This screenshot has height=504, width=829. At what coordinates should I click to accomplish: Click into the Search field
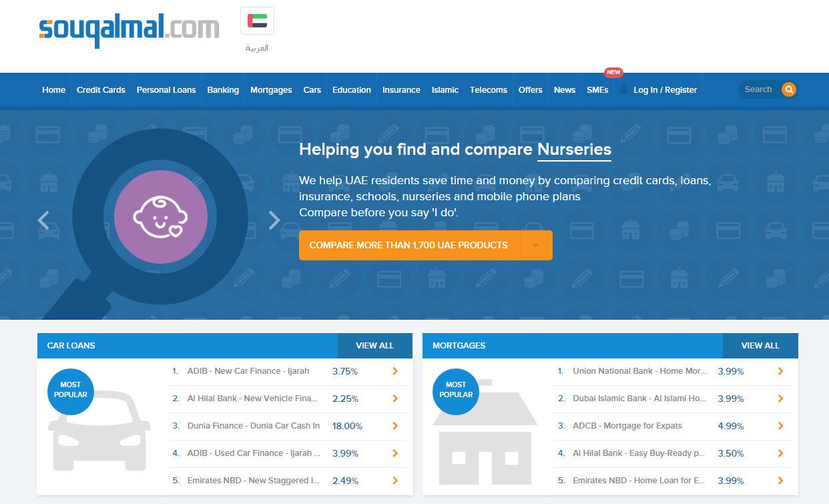tap(759, 89)
